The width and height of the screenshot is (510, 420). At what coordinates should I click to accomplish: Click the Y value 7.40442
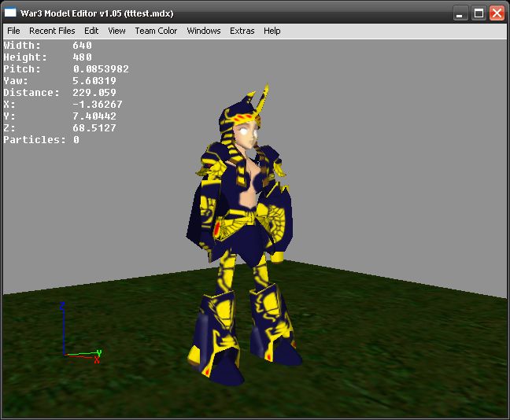click(x=94, y=116)
